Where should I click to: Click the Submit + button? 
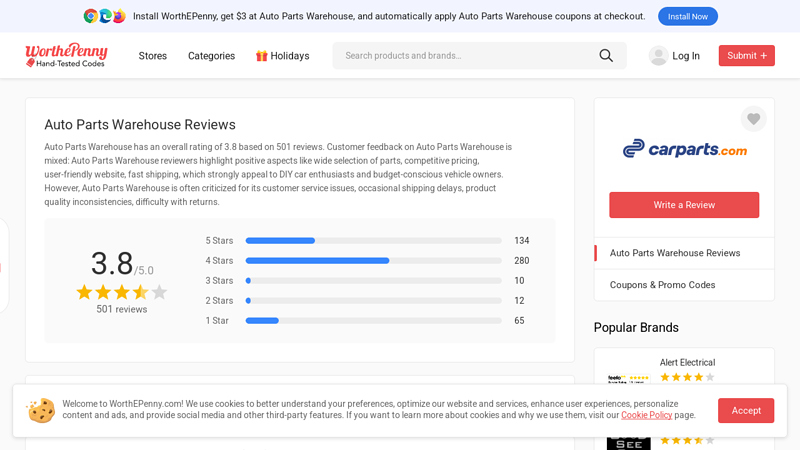(746, 56)
